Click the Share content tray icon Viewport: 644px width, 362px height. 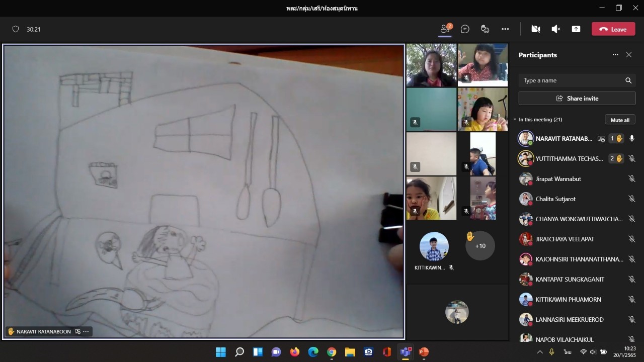coord(576,29)
